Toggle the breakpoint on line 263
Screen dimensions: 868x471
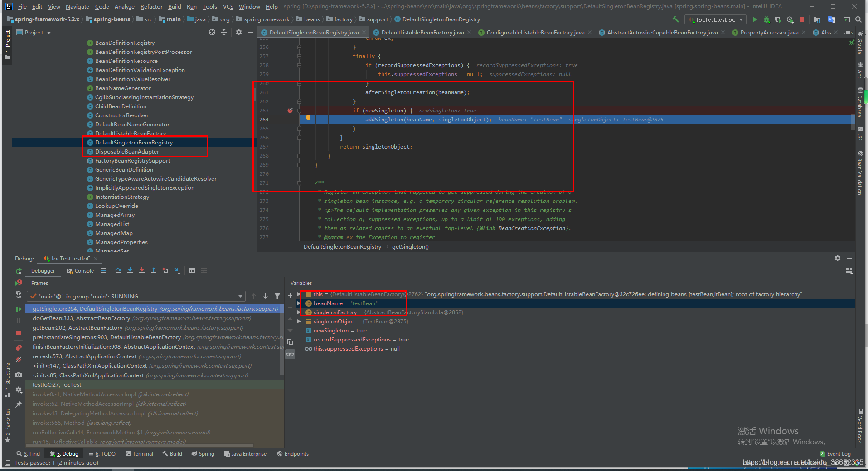(290, 111)
